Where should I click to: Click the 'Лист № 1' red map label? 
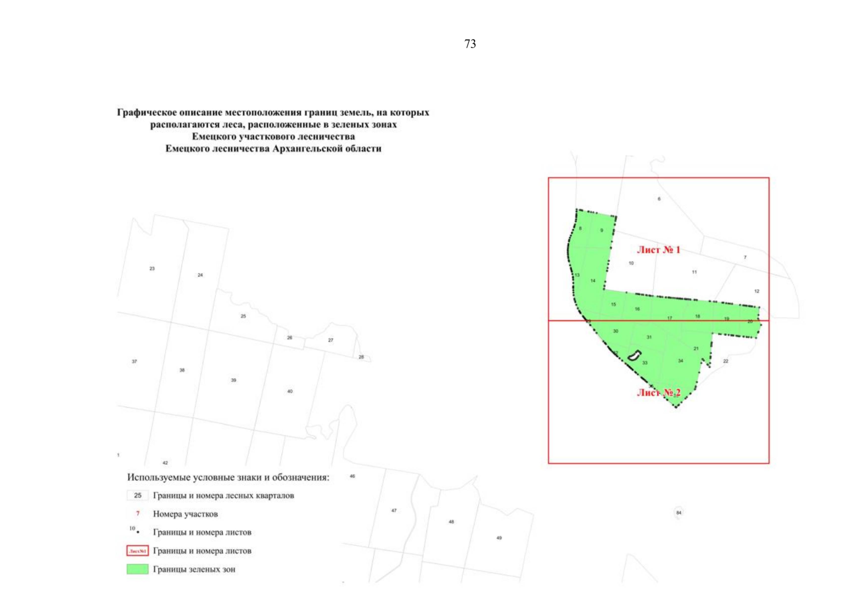(658, 250)
